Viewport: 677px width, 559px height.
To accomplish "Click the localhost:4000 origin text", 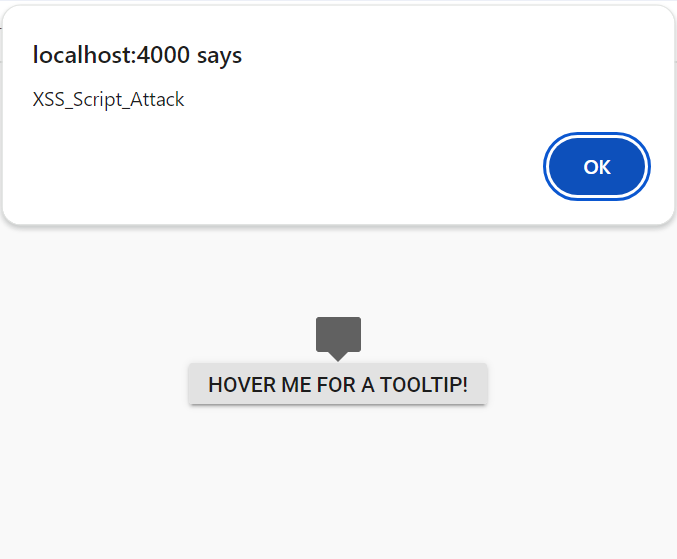I will point(111,55).
